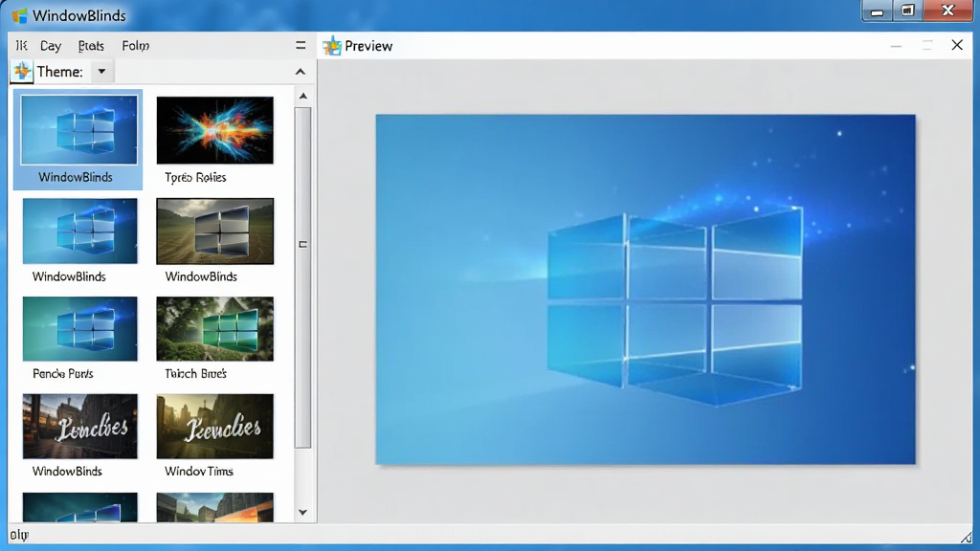This screenshot has width=980, height=551.
Task: Click the colorful icon beside the Theme label
Action: (23, 71)
